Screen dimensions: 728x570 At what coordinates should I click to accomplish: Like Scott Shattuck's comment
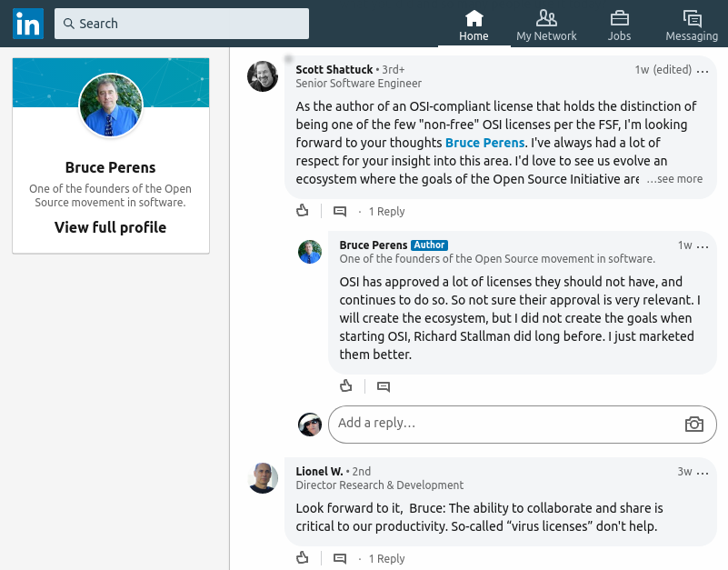(x=303, y=211)
